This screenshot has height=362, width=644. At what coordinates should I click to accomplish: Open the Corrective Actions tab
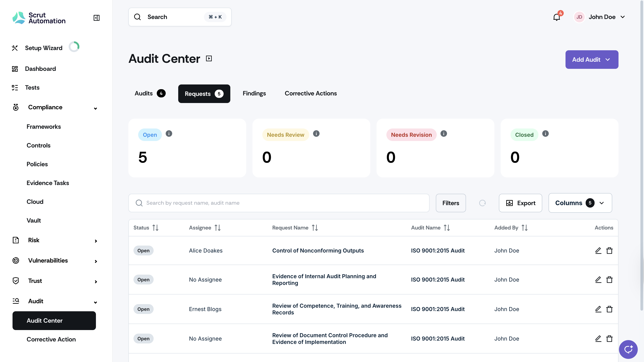point(311,93)
